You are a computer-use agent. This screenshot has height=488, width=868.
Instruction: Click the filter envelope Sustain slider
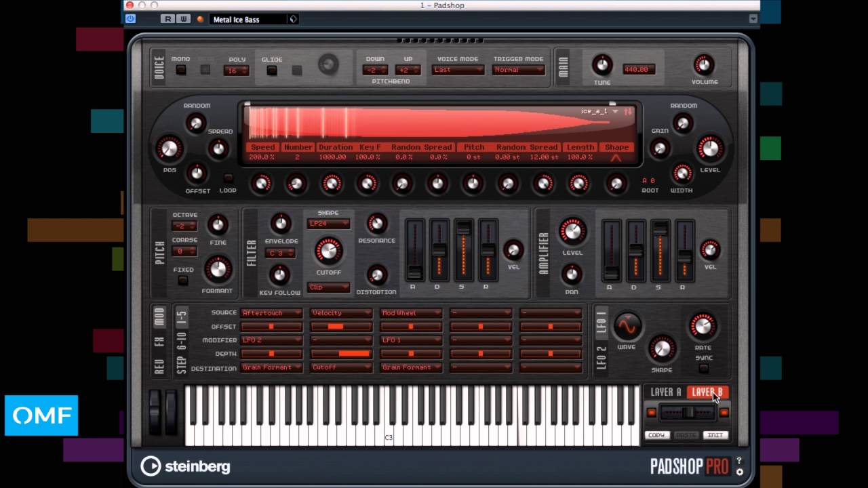coord(464,249)
